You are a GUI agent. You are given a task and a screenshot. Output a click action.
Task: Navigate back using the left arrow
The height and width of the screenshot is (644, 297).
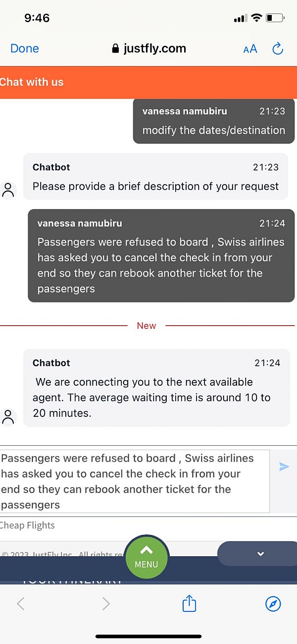(x=21, y=604)
